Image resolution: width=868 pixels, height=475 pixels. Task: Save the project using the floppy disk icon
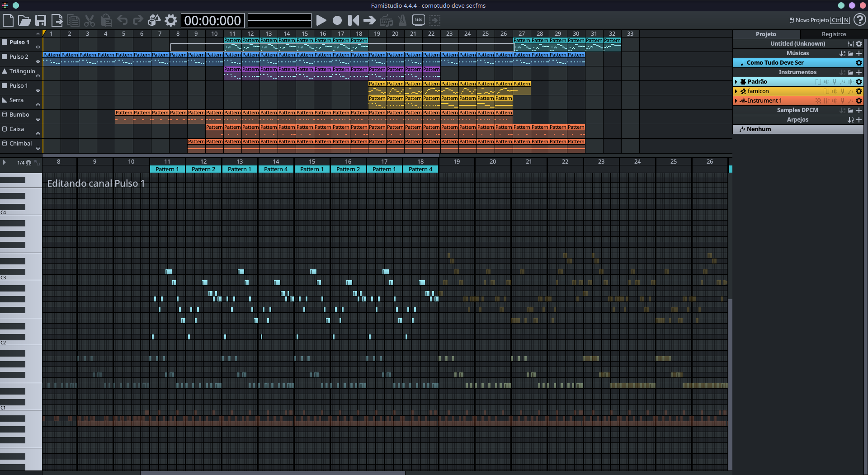(x=41, y=20)
